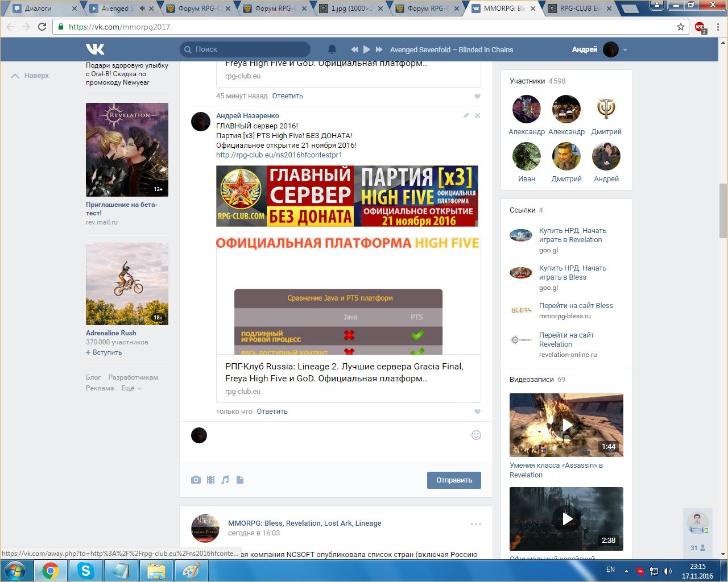Open the rpg-club.eu/ns2016hfcontestpr1 link
Screen dimensions: 728x582
coord(279,155)
